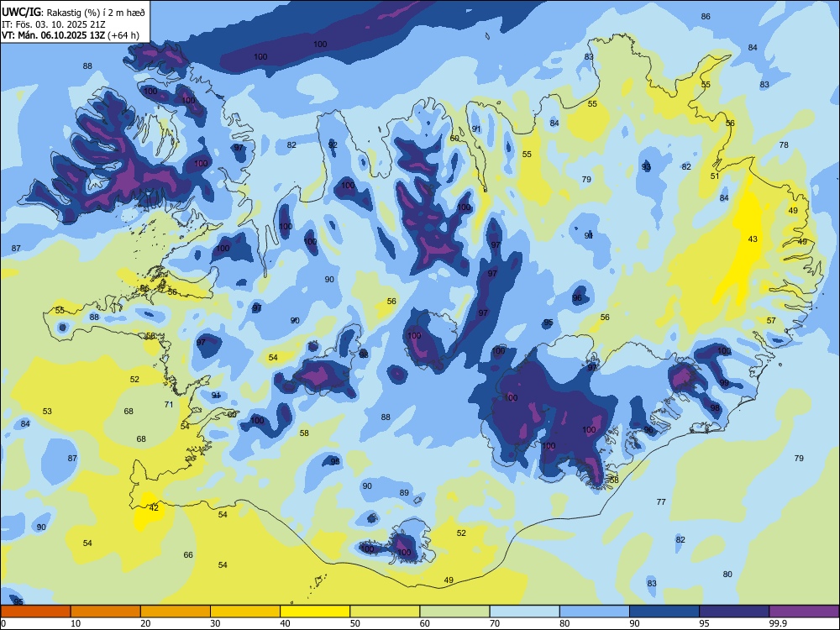Click the bright yellow 40–50 legend swatch
This screenshot has width=840, height=630.
click(315, 612)
